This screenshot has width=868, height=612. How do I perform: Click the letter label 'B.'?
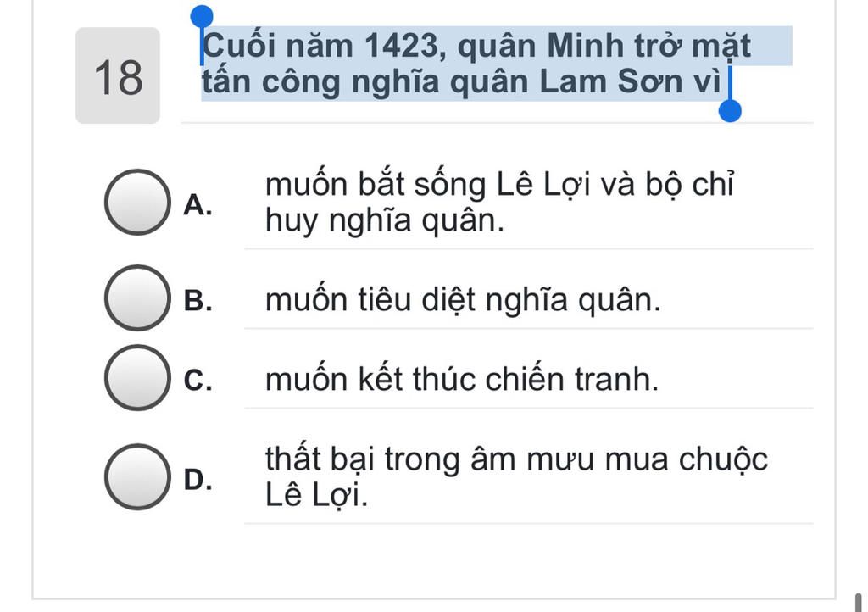[x=198, y=300]
